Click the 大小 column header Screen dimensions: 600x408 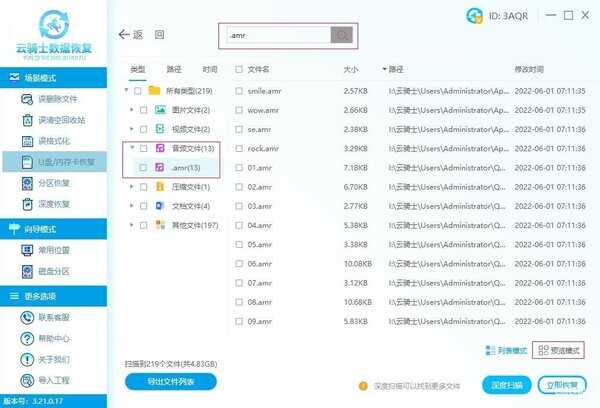351,69
